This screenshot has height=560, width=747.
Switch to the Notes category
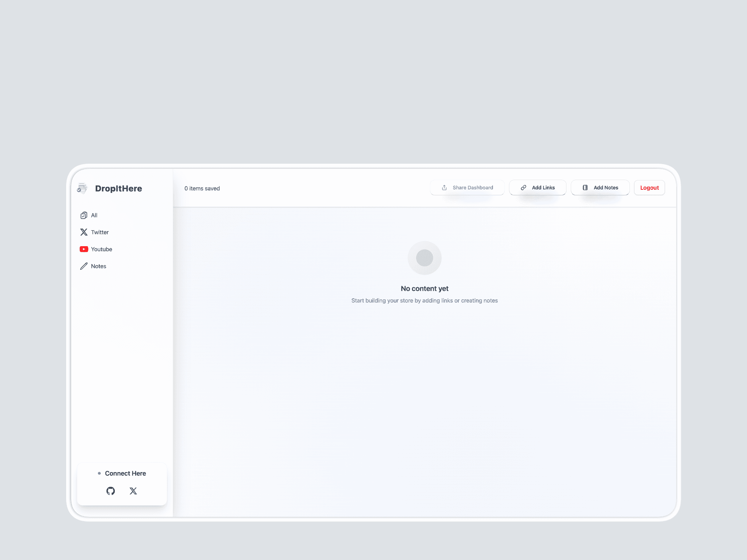(98, 266)
